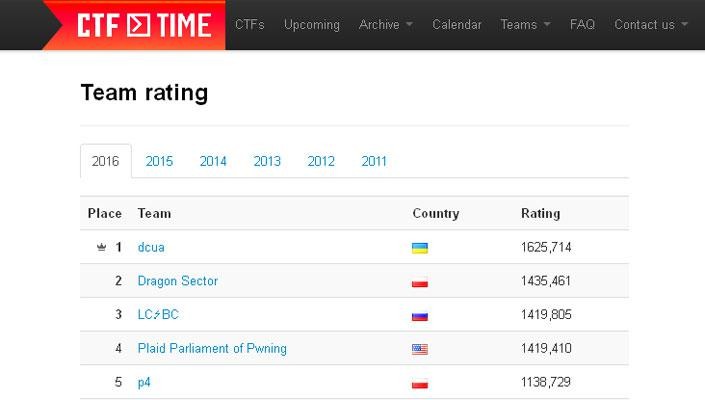Open the Teams dropdown in navbar
The height and width of the screenshot is (400, 705).
point(525,24)
